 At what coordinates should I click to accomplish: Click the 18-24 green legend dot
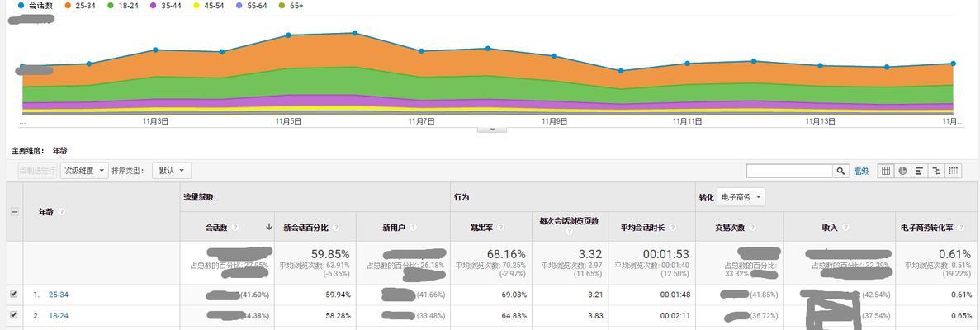pyautogui.click(x=111, y=6)
